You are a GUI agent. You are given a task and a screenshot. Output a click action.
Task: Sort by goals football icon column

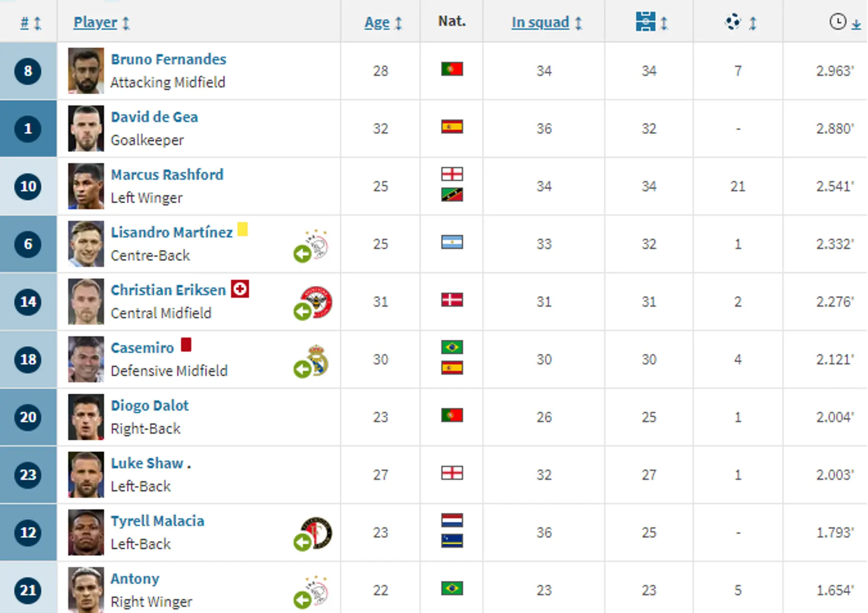pyautogui.click(x=733, y=22)
